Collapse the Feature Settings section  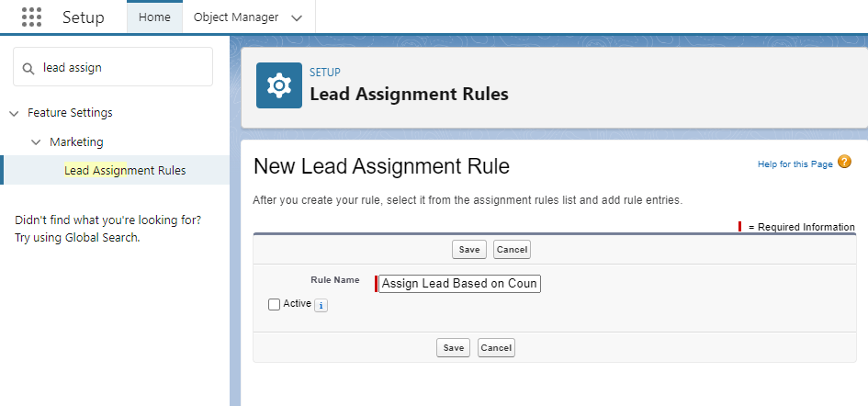pos(14,113)
